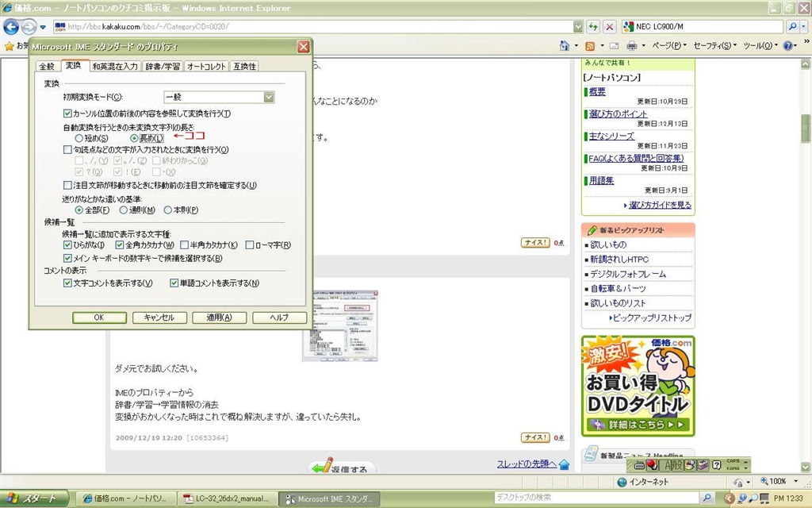Open the 100% zoom level dropdown arrow
This screenshot has height=508, width=812.
tap(796, 482)
